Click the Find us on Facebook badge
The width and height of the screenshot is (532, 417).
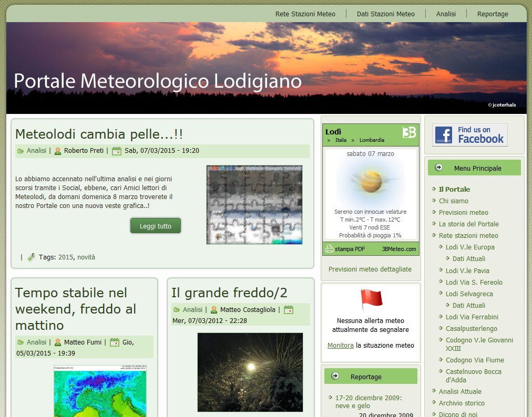click(469, 135)
